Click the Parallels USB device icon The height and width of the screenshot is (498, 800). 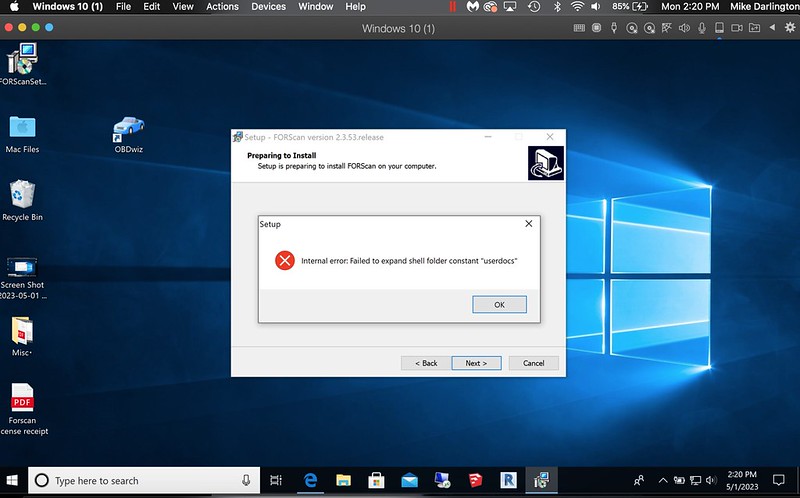click(x=614, y=28)
